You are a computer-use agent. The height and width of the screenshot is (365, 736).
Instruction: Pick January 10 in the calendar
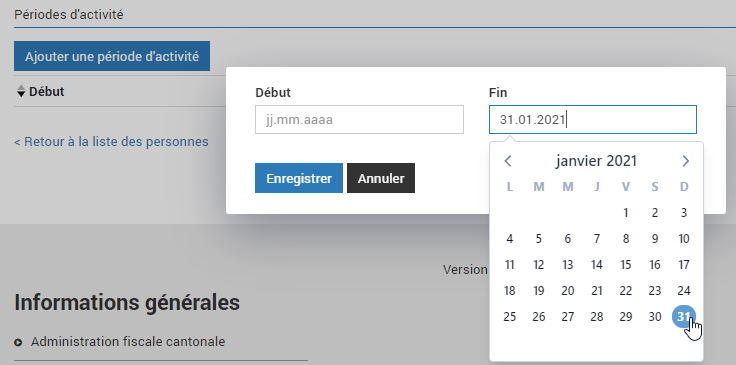[684, 239]
